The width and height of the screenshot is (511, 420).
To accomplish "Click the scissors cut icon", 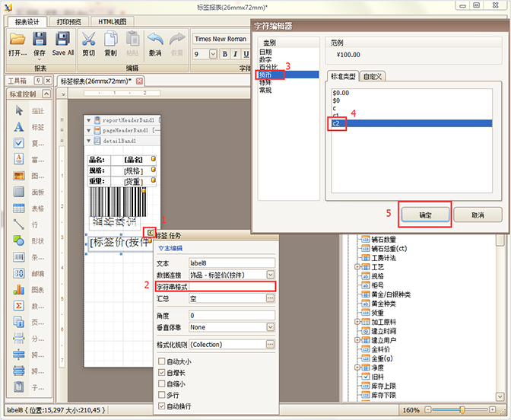I will [x=89, y=39].
